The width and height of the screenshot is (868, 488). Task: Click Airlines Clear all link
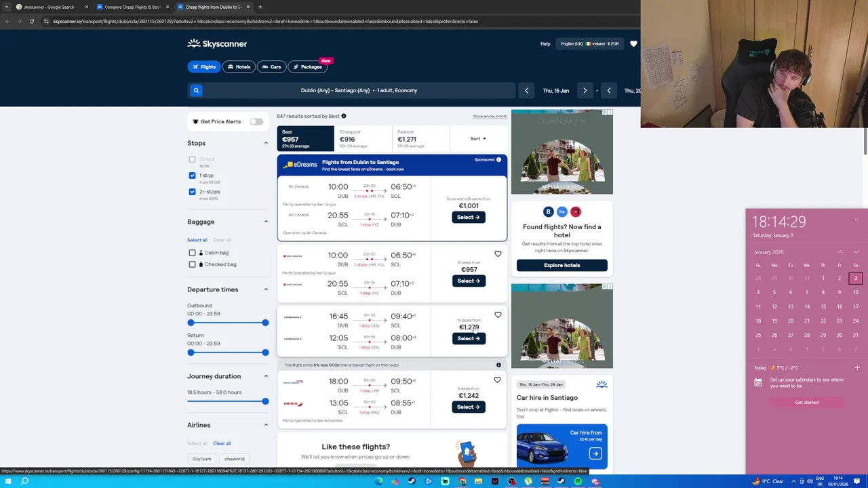pos(222,443)
